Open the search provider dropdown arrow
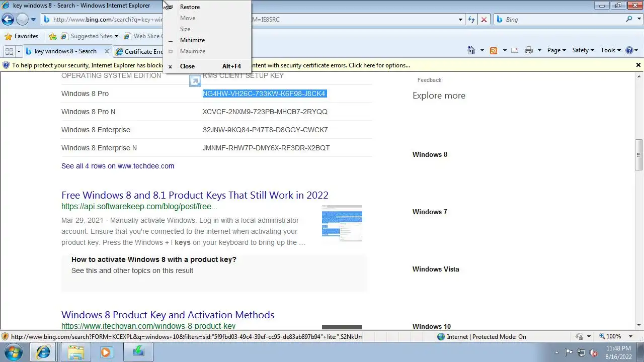The height and width of the screenshot is (362, 644). [638, 20]
